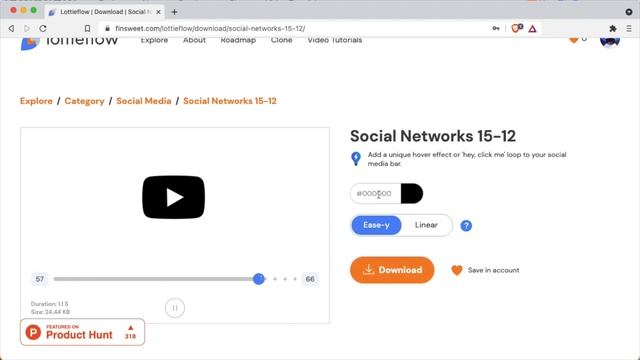The height and width of the screenshot is (360, 640).
Task: Open the browser hamburger menu
Action: point(629,29)
